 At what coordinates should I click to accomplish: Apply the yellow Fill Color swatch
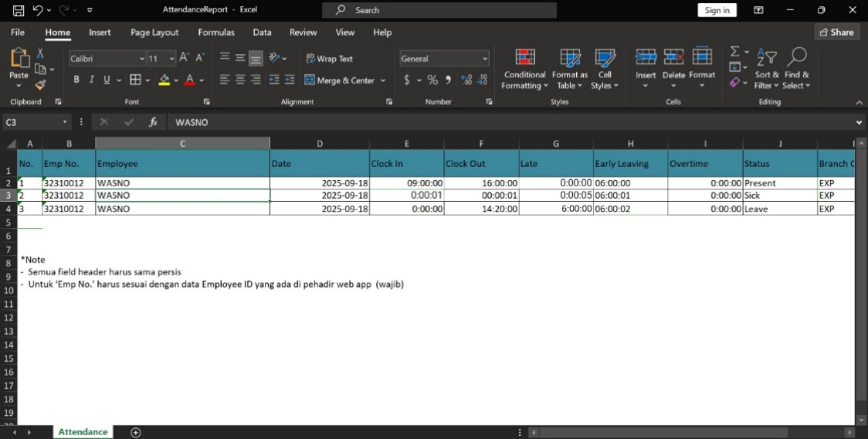pyautogui.click(x=164, y=80)
